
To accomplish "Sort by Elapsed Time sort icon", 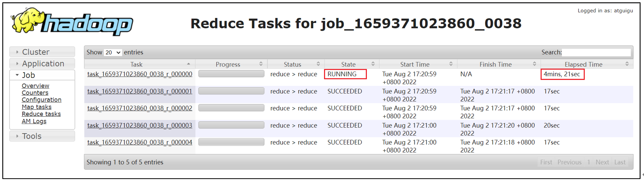I will [627, 64].
